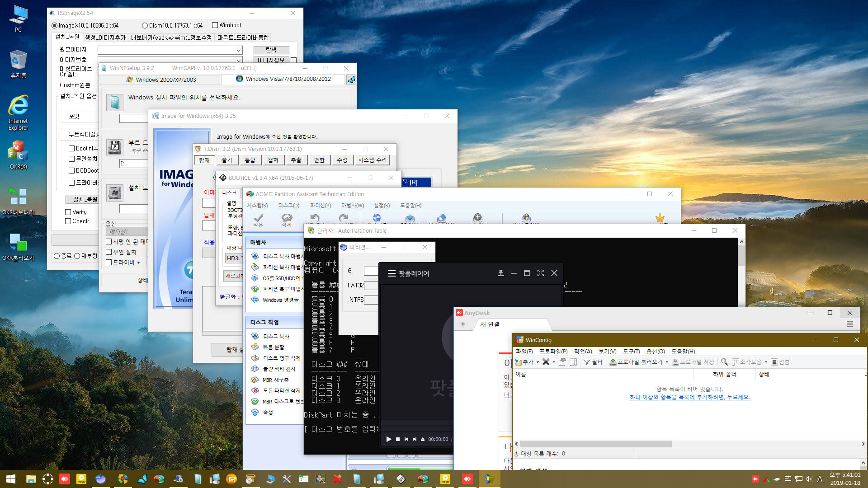This screenshot has height=488, width=868.
Task: Open AOMEI 파티션(P) menu
Action: tap(320, 206)
